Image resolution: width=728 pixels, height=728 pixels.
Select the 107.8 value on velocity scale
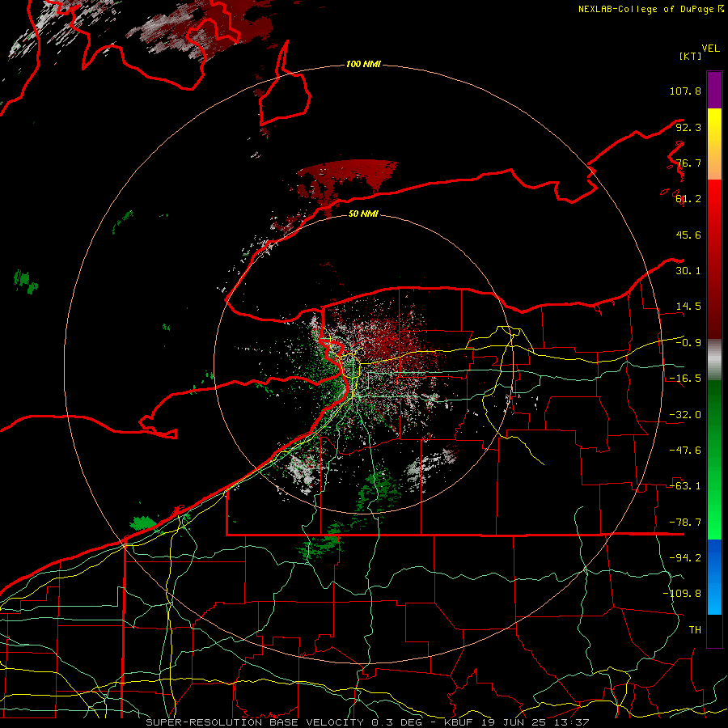(x=685, y=91)
